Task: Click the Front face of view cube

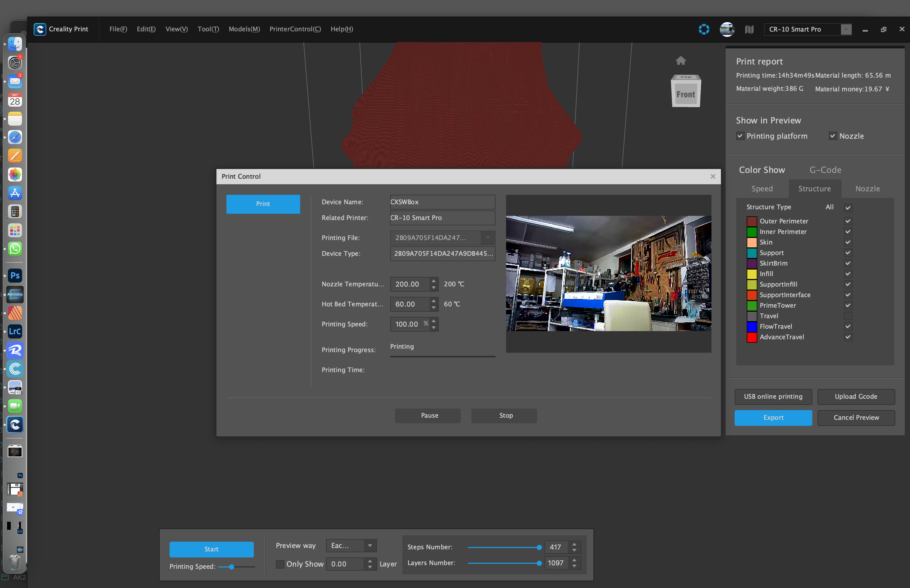Action: (685, 94)
